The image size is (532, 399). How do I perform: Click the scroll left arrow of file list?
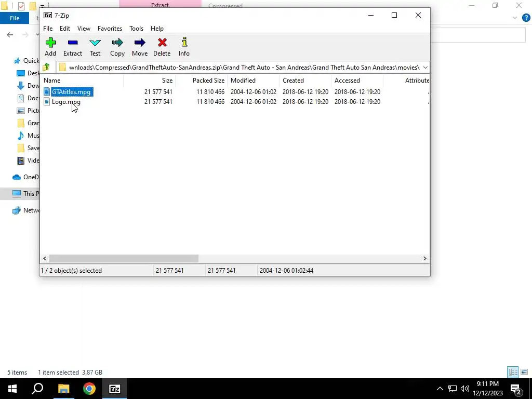pyautogui.click(x=45, y=259)
